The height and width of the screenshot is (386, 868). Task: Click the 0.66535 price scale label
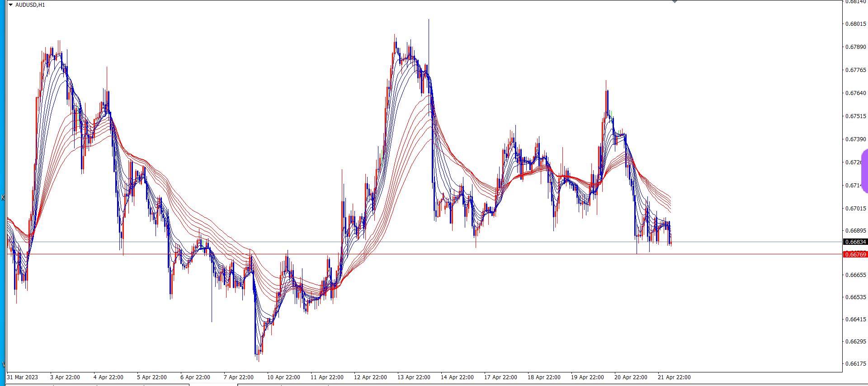click(856, 297)
